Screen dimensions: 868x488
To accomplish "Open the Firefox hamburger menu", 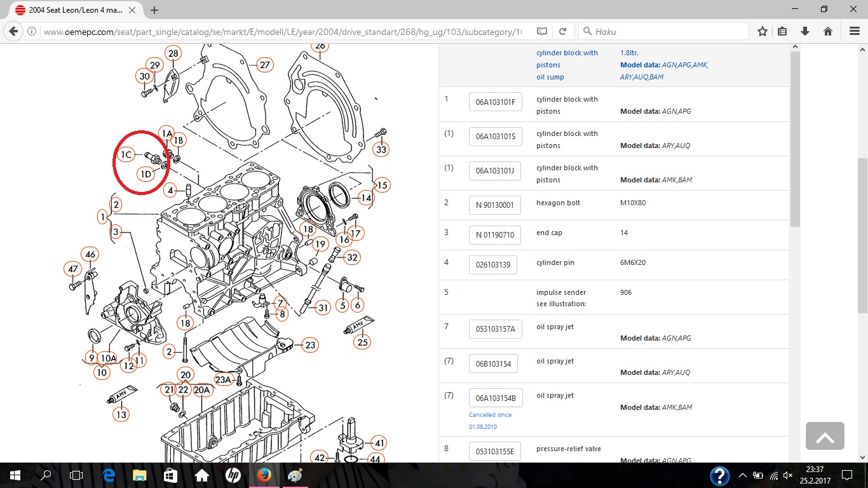I will point(854,31).
